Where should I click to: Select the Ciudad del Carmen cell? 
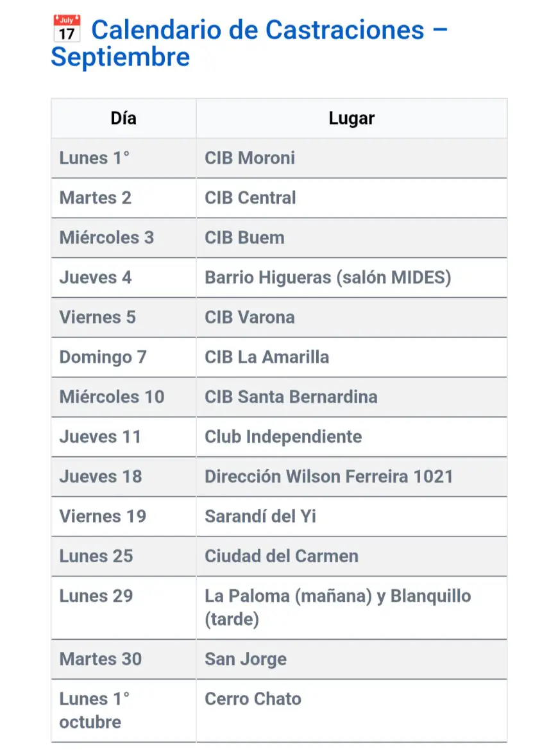pyautogui.click(x=282, y=556)
